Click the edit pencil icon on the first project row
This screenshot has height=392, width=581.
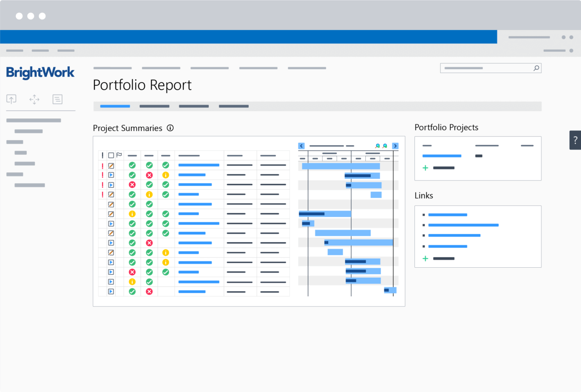click(111, 166)
